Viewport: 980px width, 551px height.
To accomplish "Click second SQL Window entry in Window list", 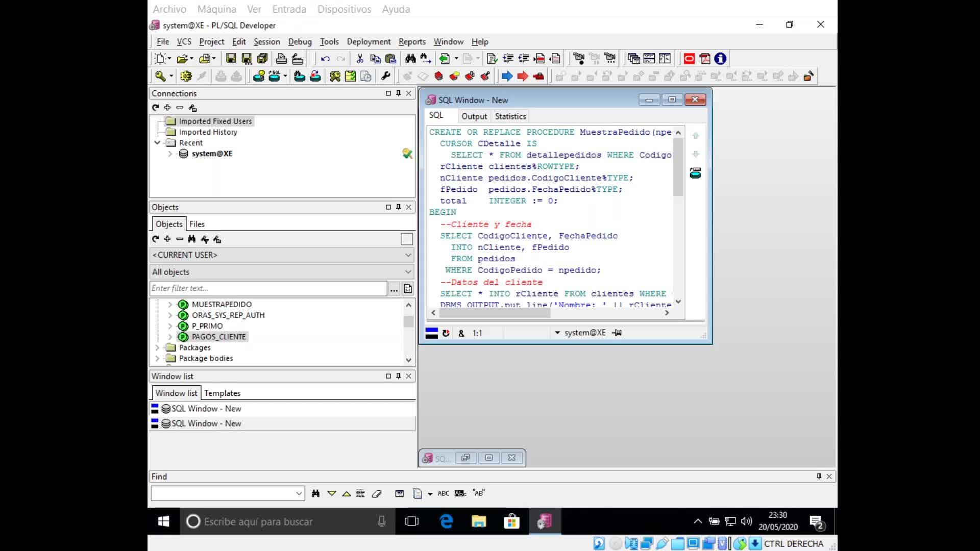I will click(x=206, y=423).
